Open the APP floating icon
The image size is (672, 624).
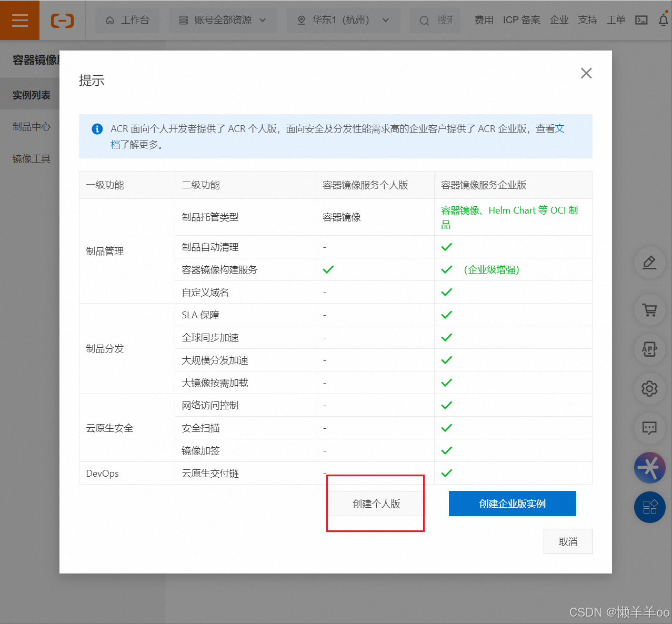point(649,349)
